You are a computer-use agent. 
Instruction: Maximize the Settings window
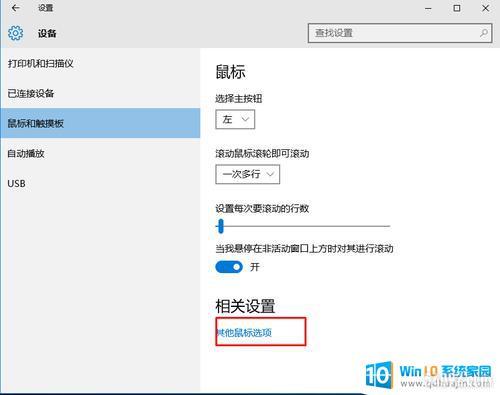457,8
